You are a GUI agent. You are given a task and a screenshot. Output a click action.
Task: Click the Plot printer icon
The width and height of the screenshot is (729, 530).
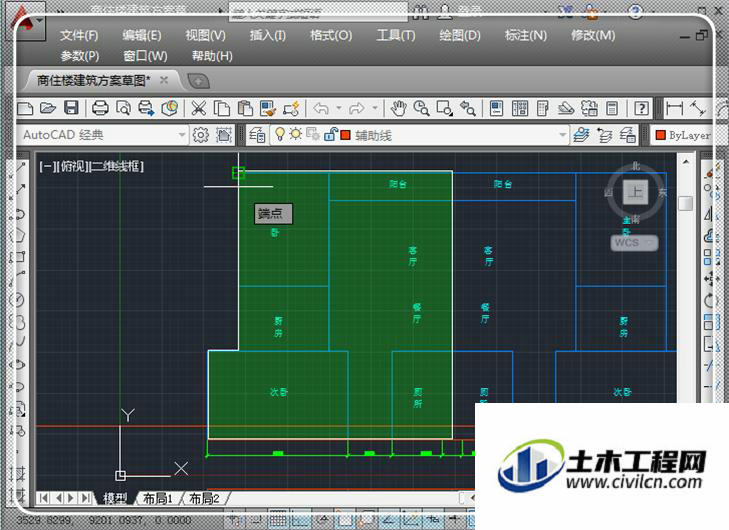click(x=100, y=109)
